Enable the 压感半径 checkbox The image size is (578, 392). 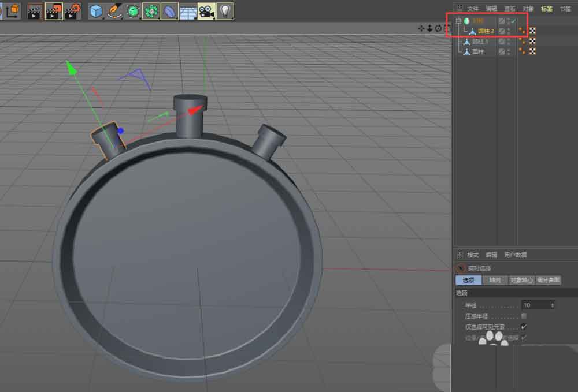point(524,316)
